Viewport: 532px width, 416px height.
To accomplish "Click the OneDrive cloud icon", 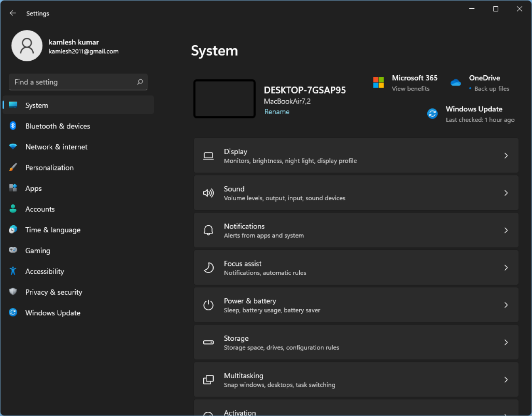I will [x=456, y=82].
